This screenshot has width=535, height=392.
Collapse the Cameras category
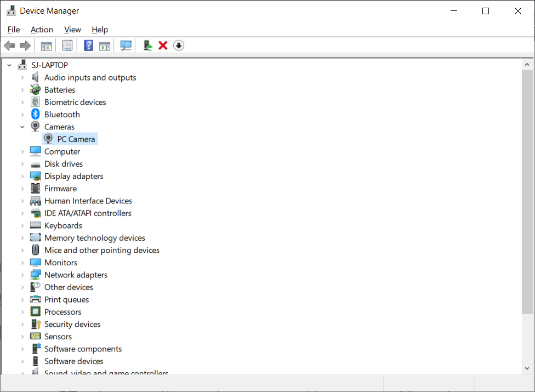(x=22, y=127)
